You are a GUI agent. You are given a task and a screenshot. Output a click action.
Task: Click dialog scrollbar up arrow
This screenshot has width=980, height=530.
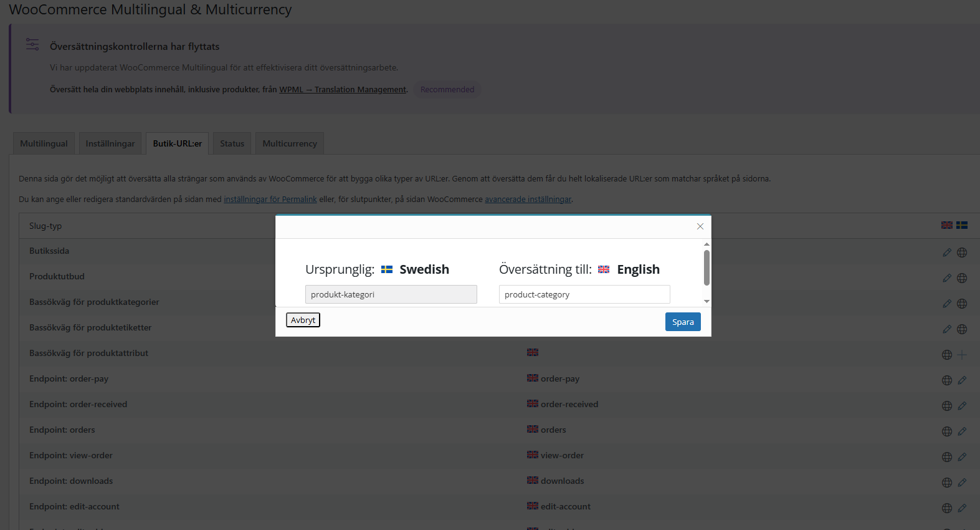(706, 244)
